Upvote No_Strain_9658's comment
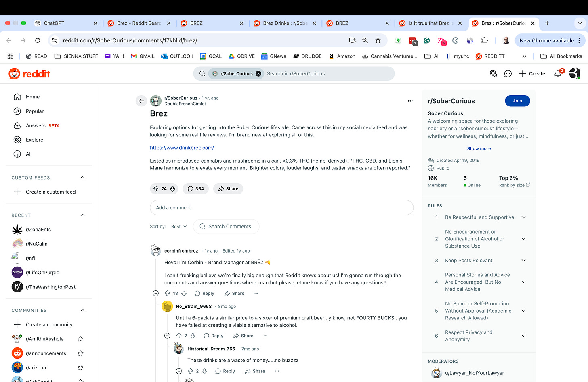The image size is (588, 382). [x=179, y=336]
